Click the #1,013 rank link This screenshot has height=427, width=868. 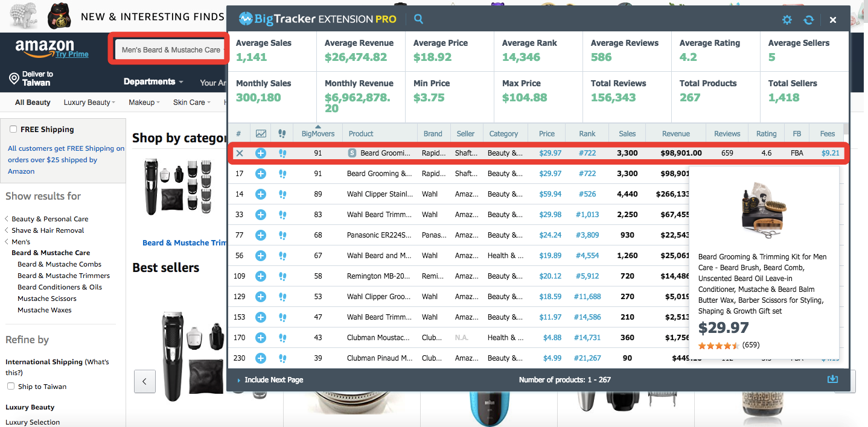pyautogui.click(x=587, y=215)
